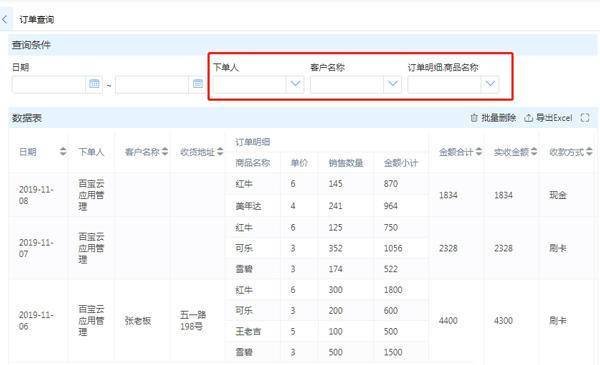Image resolution: width=600 pixels, height=365 pixels.
Task: Click subtotal value 1500
Action: pos(393,352)
